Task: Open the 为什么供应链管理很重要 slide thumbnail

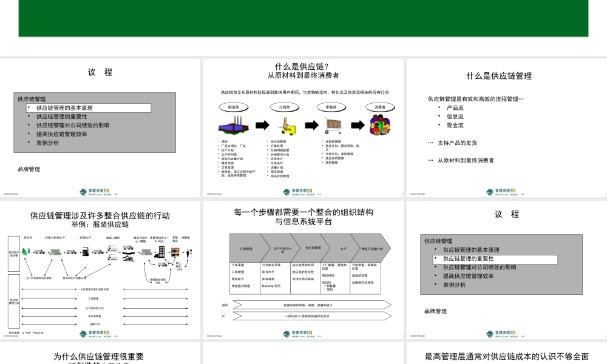Action: pos(100,353)
